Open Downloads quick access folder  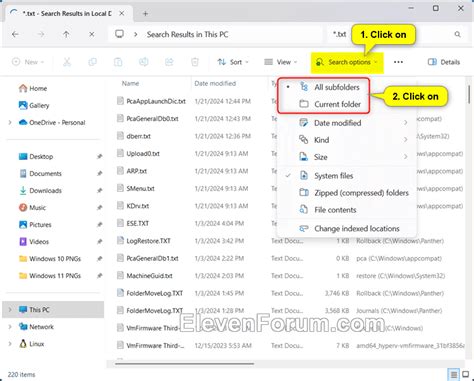[40, 190]
